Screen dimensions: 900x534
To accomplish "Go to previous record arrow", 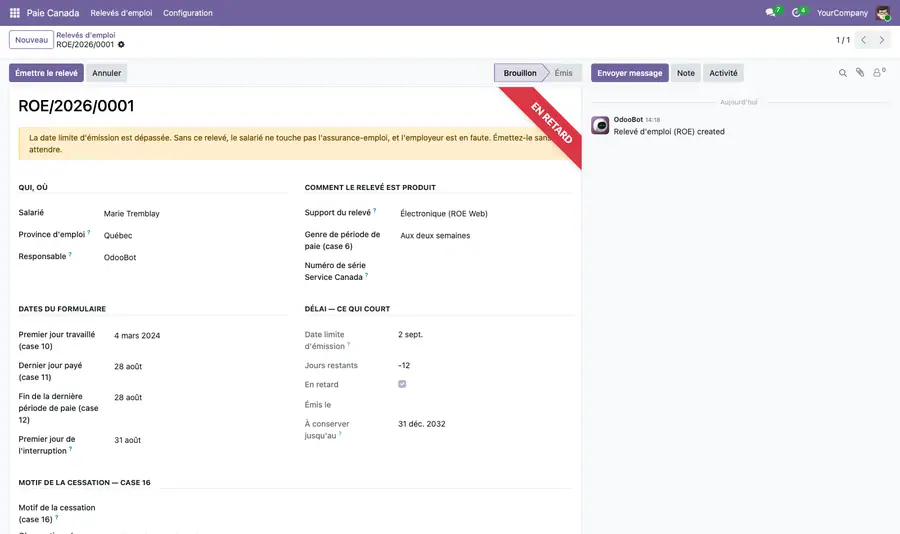I will pos(863,40).
